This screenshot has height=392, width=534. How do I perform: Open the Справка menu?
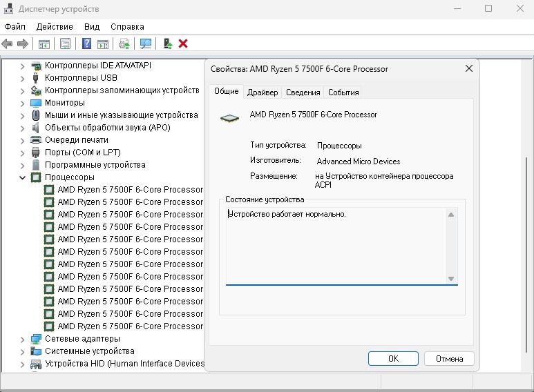[127, 26]
